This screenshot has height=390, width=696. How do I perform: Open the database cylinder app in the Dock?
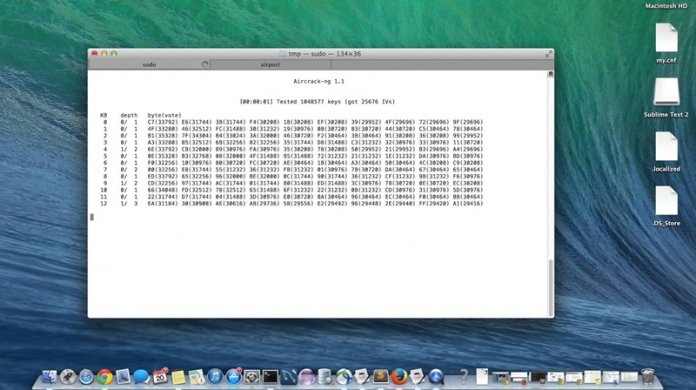click(x=325, y=377)
